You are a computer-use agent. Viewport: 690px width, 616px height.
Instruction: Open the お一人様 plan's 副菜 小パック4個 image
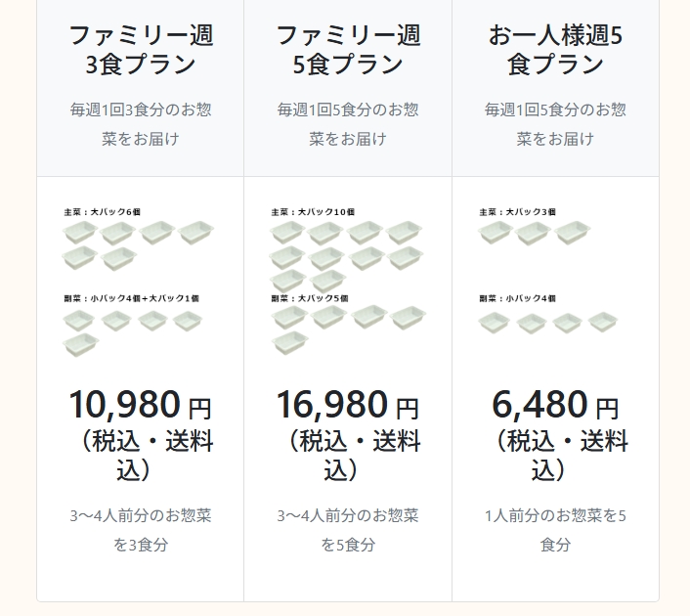(x=549, y=322)
